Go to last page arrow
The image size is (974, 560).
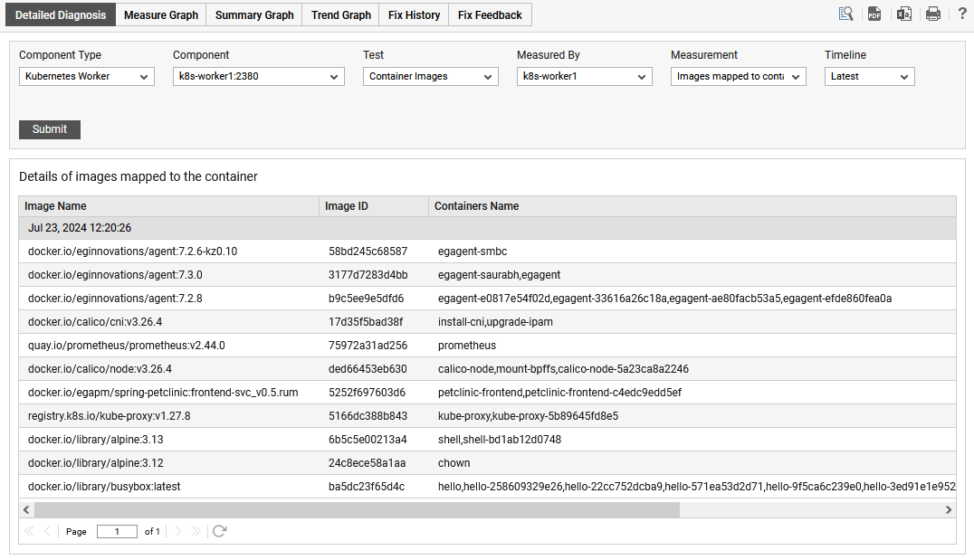(196, 531)
